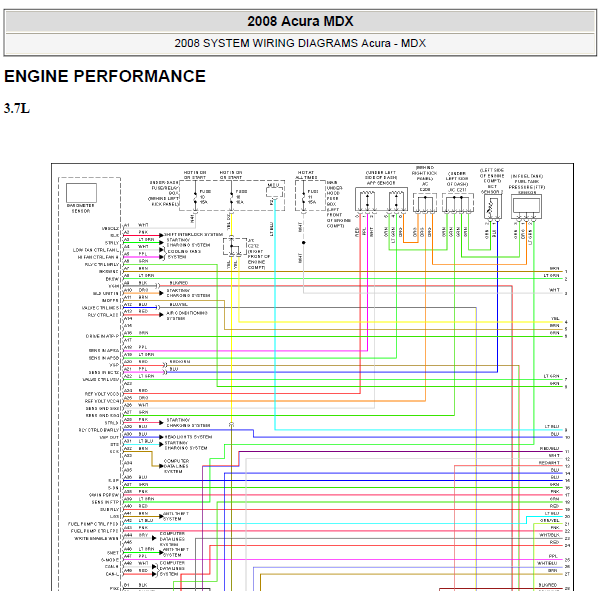Click the Fuel Tank Pressure sensor symbol
This screenshot has height=591, width=613.
tap(526, 206)
